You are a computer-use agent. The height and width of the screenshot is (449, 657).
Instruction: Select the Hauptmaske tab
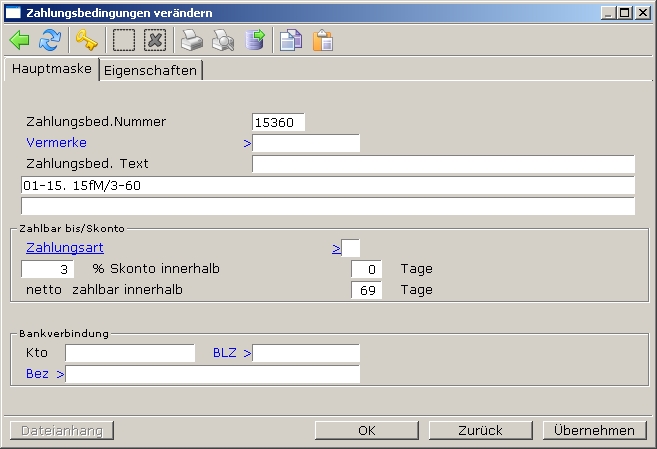pos(51,69)
